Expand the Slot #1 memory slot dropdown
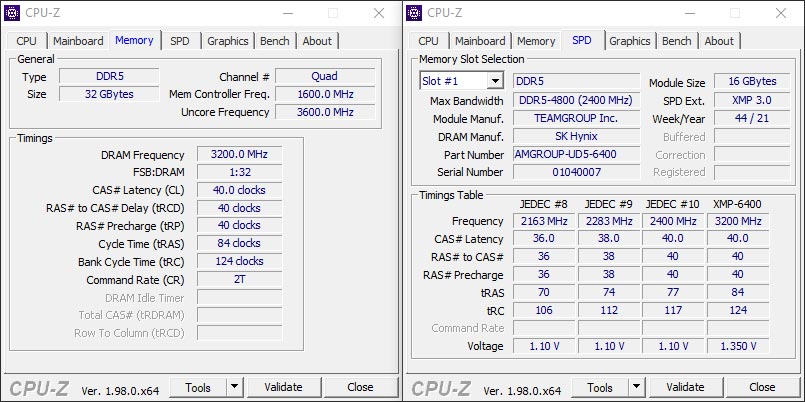Screen dimensions: 805x402 coord(495,81)
